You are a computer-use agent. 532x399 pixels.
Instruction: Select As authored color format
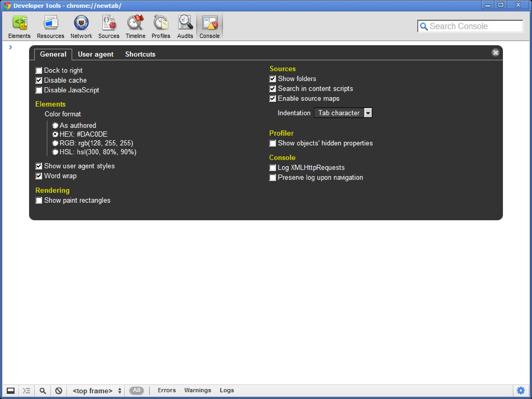tap(55, 126)
